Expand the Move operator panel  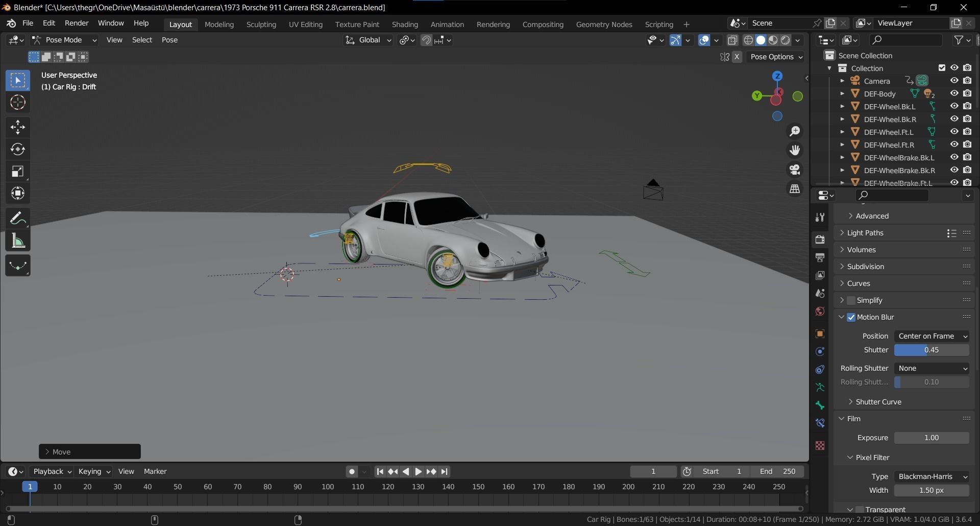pyautogui.click(x=90, y=452)
